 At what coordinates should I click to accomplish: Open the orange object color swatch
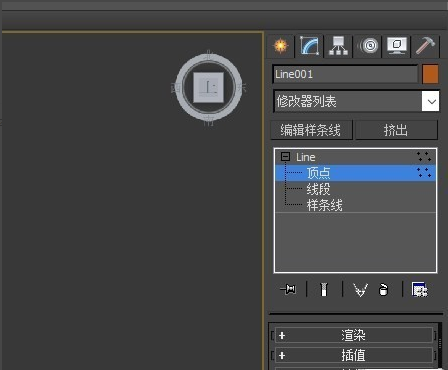[430, 74]
